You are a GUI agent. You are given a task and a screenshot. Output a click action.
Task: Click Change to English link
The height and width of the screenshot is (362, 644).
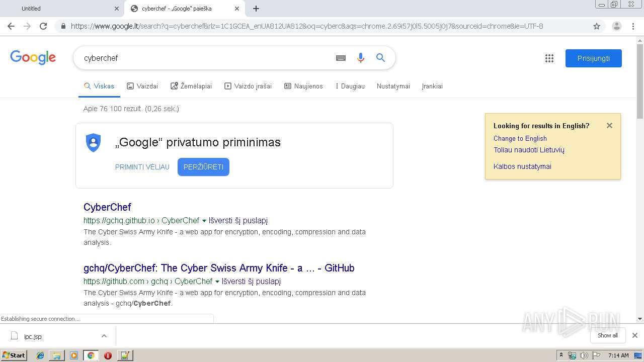coord(520,138)
